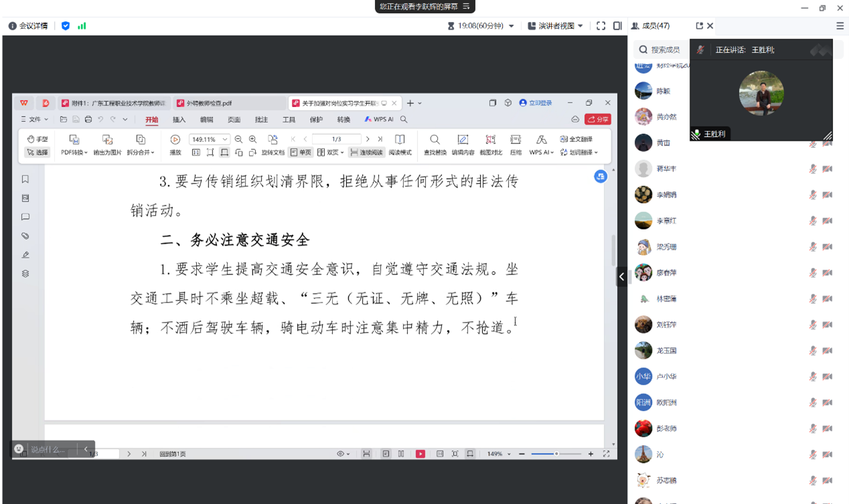Screen dimensions: 849x504
Task: Activate the 手型 hand tool
Action: coord(37,139)
